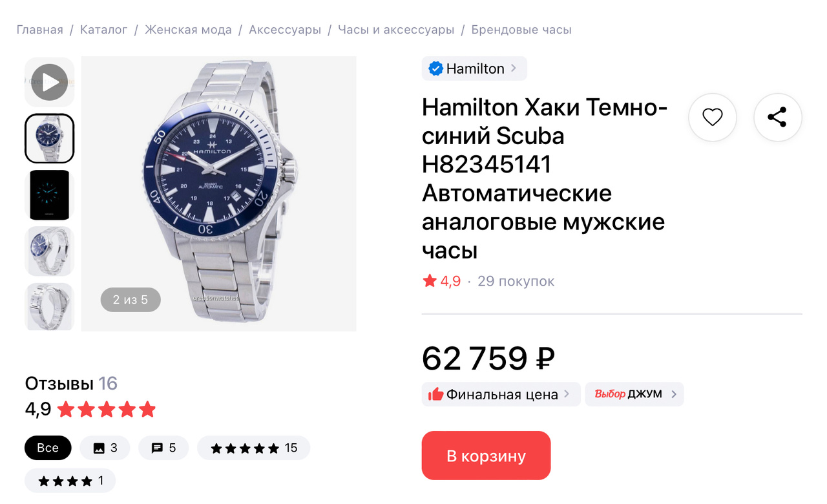The width and height of the screenshot is (827, 504).
Task: Open Выбор ДЖУМ info chevron
Action: tap(674, 394)
